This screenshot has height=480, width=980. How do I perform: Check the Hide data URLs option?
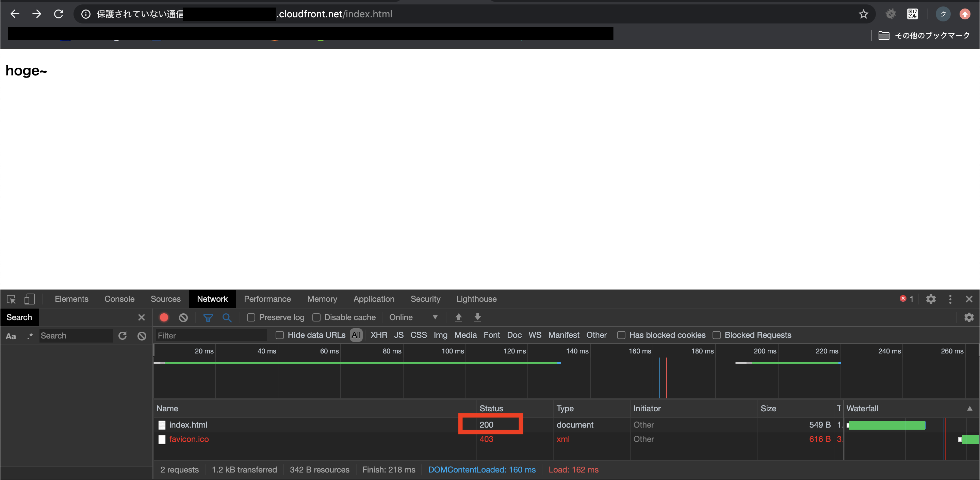[x=280, y=335]
